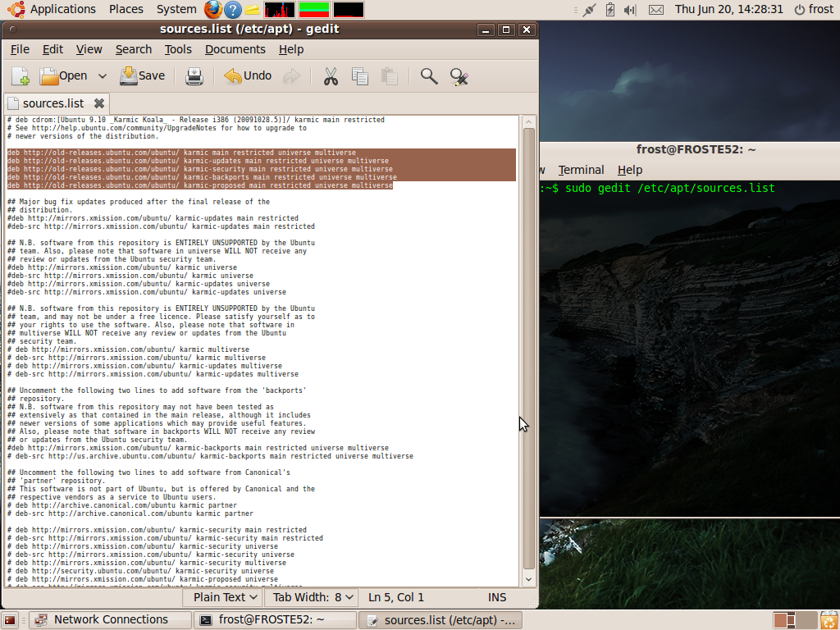
Task: Click the highlighted karmic-backports deb line
Action: (202, 177)
